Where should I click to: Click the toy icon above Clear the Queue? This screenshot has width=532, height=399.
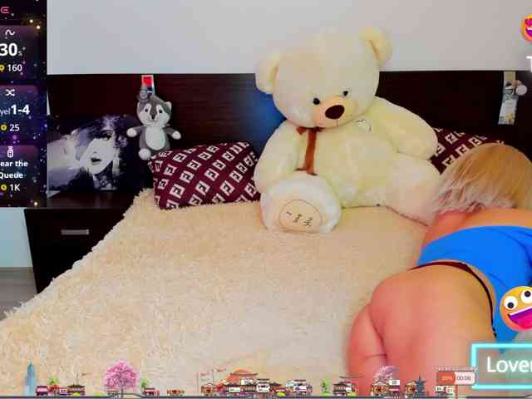tap(10, 152)
